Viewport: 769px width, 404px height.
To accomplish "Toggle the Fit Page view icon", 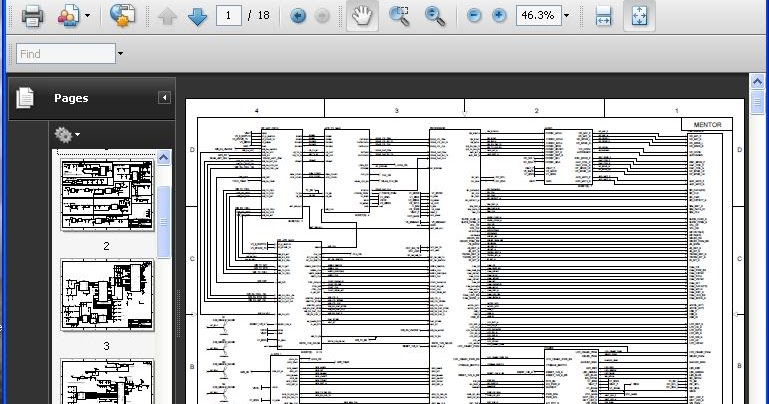I will click(639, 16).
